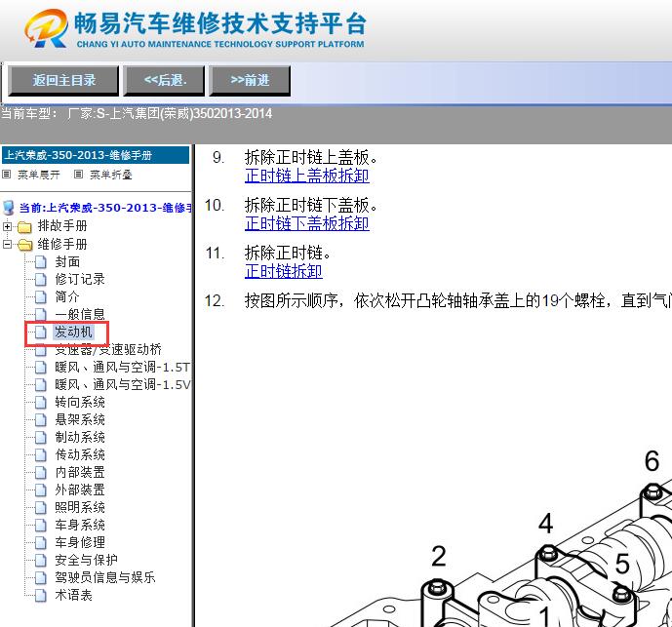The height and width of the screenshot is (627, 672).
Task: Click the page icon beside 暖风、通风与空调-1.5V
Action: 40,385
